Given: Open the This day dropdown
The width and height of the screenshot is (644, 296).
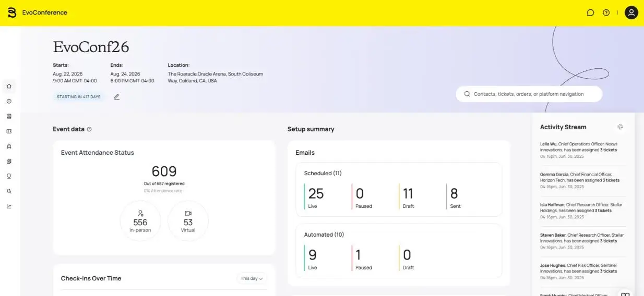Looking at the screenshot, I should coord(252,278).
